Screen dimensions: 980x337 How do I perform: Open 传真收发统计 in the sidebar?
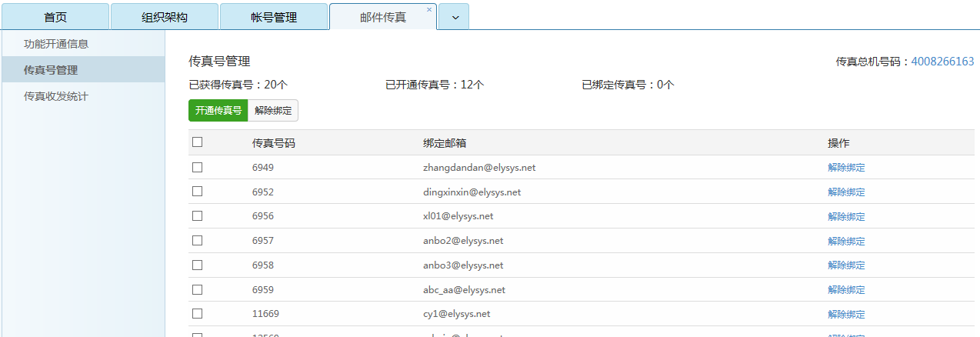click(56, 96)
